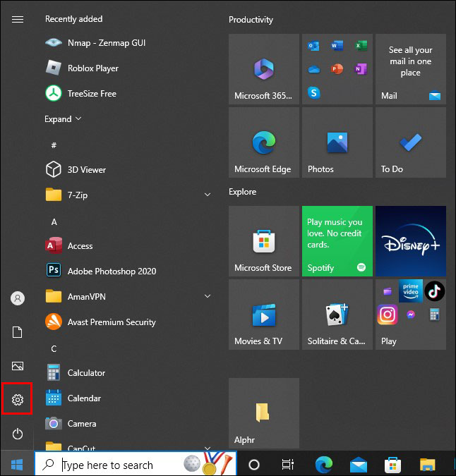Open the Photos tile
This screenshot has height=476, width=456.
[337, 142]
